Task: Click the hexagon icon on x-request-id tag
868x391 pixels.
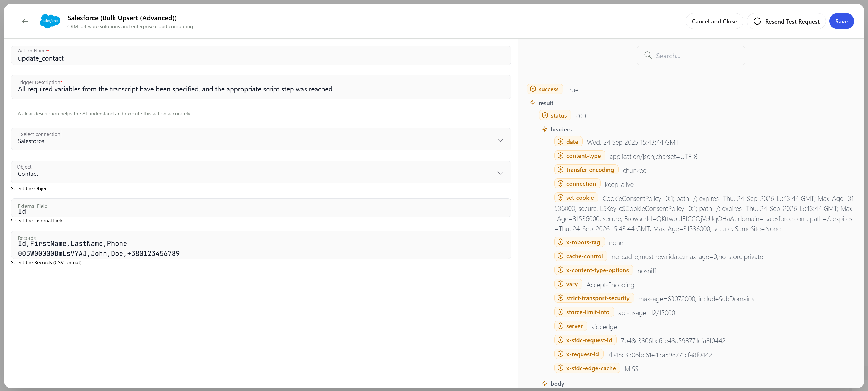Action: (560, 354)
